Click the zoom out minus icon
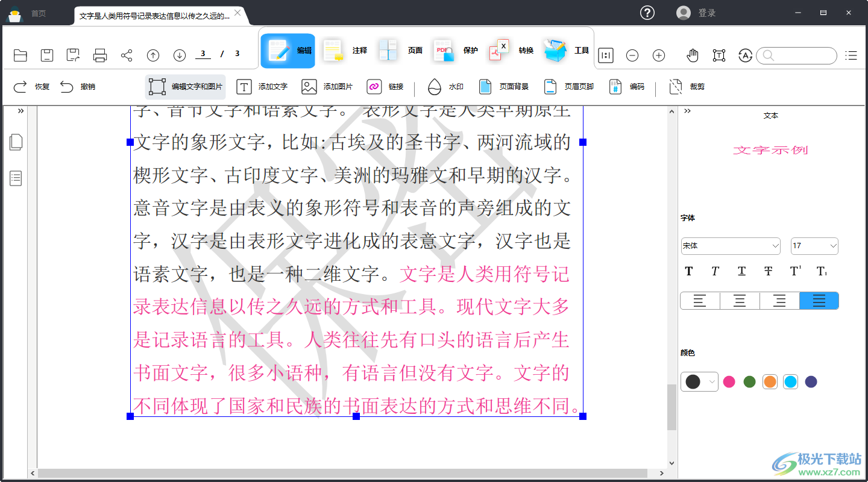Screen dimensions: 868x482 click(632, 55)
